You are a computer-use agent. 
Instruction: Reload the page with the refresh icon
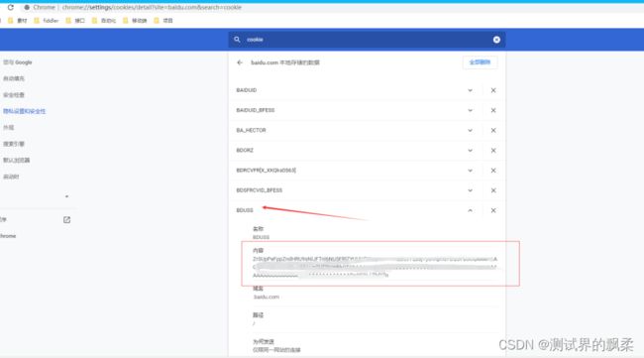(x=11, y=7)
